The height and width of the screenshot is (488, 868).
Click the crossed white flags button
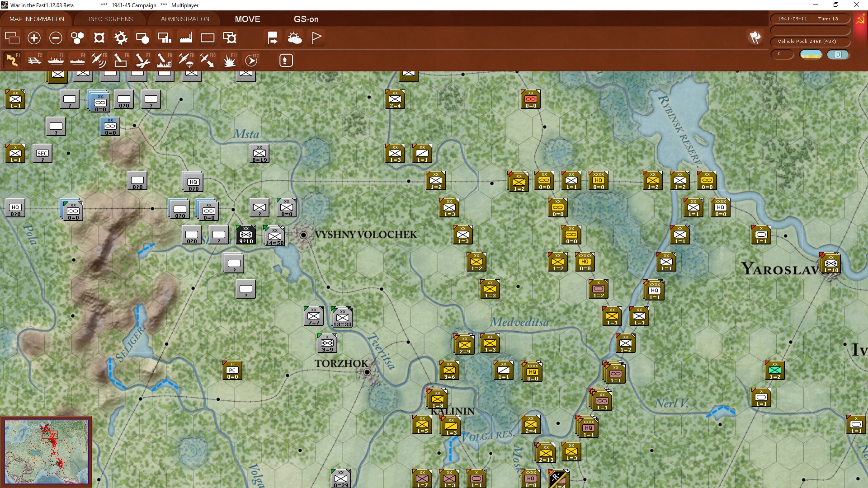click(755, 38)
